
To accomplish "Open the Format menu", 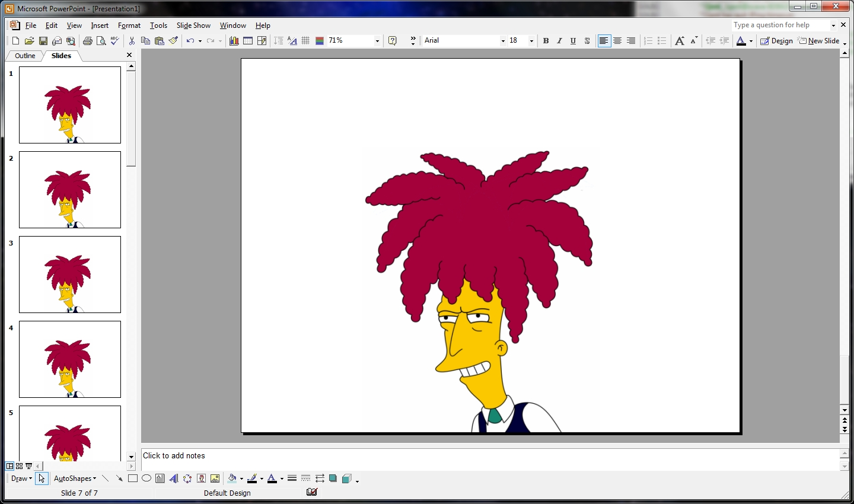I will (x=129, y=25).
